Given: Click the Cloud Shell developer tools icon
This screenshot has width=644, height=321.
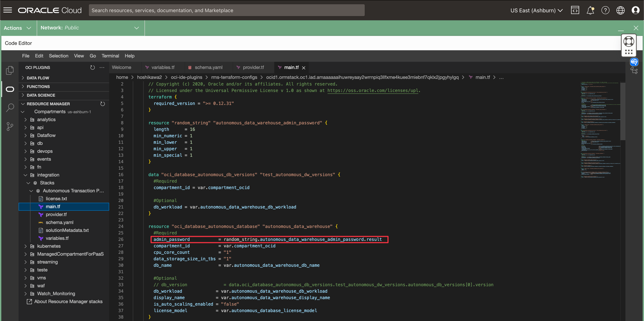Looking at the screenshot, I should [x=575, y=10].
